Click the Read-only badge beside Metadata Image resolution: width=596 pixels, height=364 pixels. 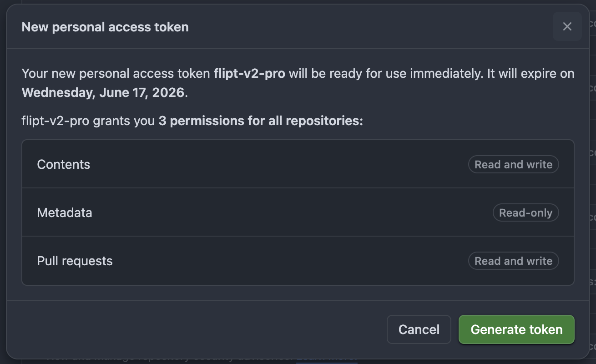tap(525, 212)
